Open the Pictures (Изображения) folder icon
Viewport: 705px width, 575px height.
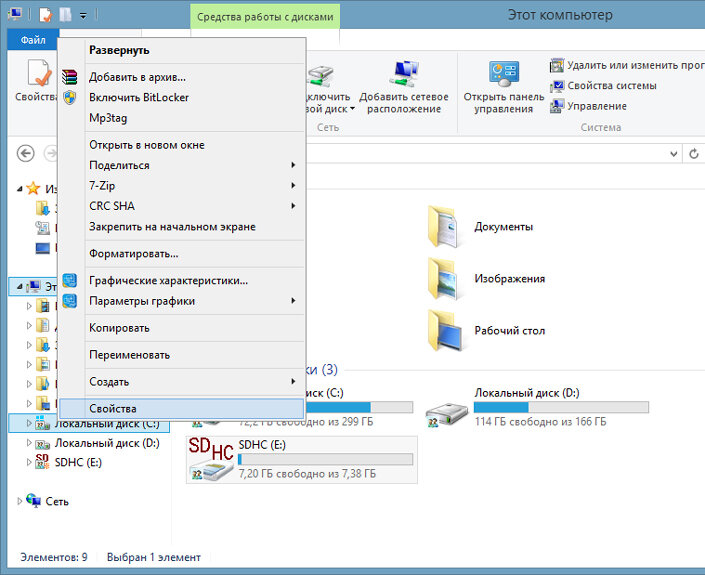[443, 279]
